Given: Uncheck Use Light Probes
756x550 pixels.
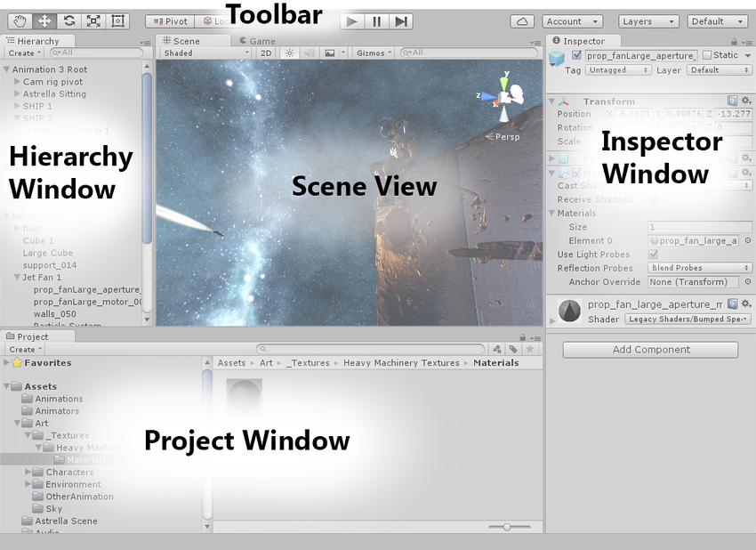Looking at the screenshot, I should click(x=655, y=254).
